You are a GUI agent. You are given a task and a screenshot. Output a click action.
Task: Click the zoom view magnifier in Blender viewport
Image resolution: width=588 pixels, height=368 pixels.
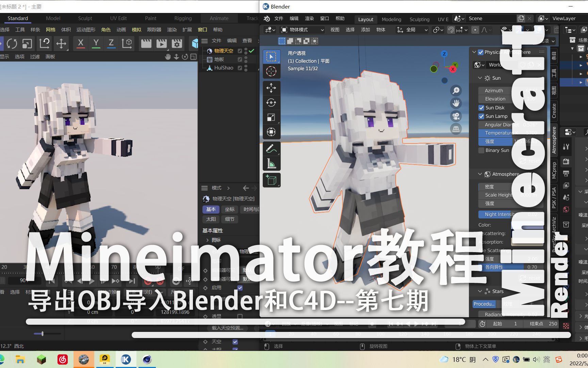pyautogui.click(x=456, y=90)
